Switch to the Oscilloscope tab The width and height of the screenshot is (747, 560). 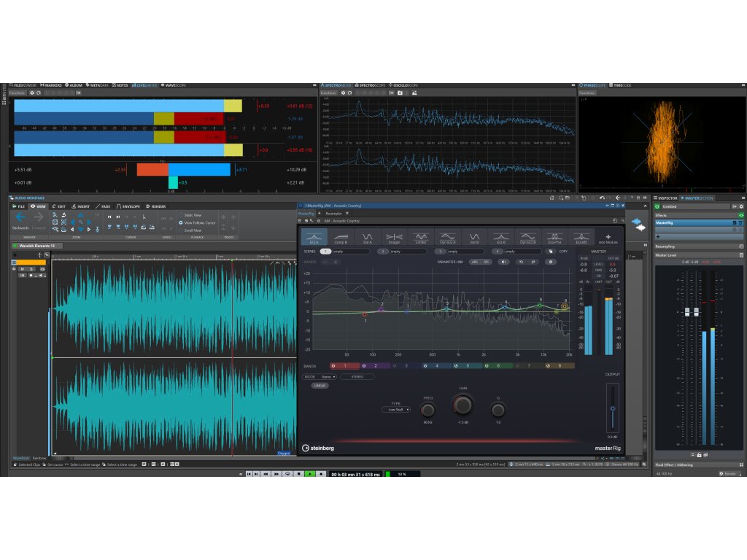(x=403, y=85)
